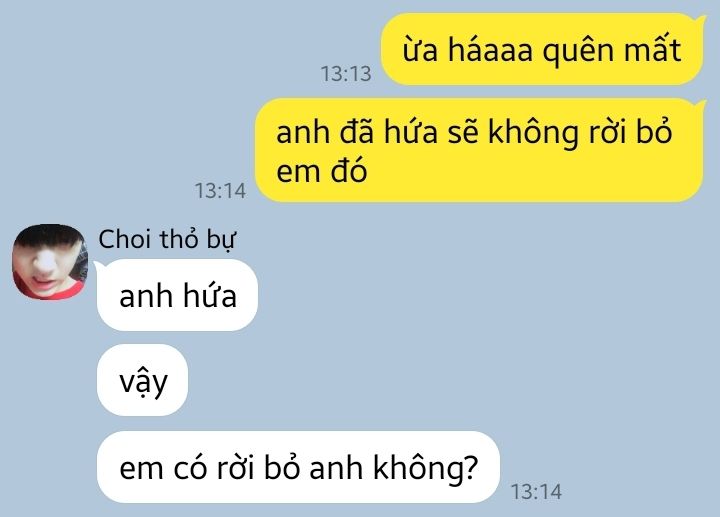The image size is (720, 517).
Task: Tap the short 'vậy' message bubble
Action: click(x=143, y=380)
